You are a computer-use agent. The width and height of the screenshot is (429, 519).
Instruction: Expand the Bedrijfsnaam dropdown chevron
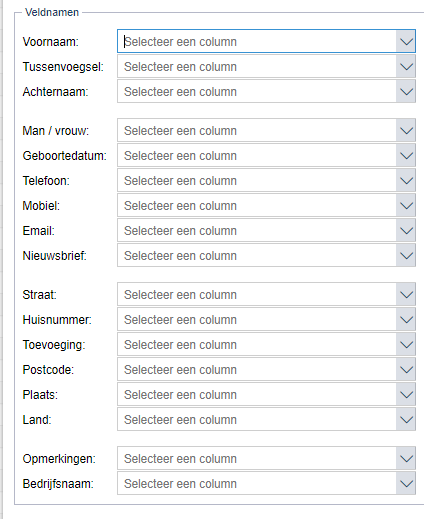[406, 484]
